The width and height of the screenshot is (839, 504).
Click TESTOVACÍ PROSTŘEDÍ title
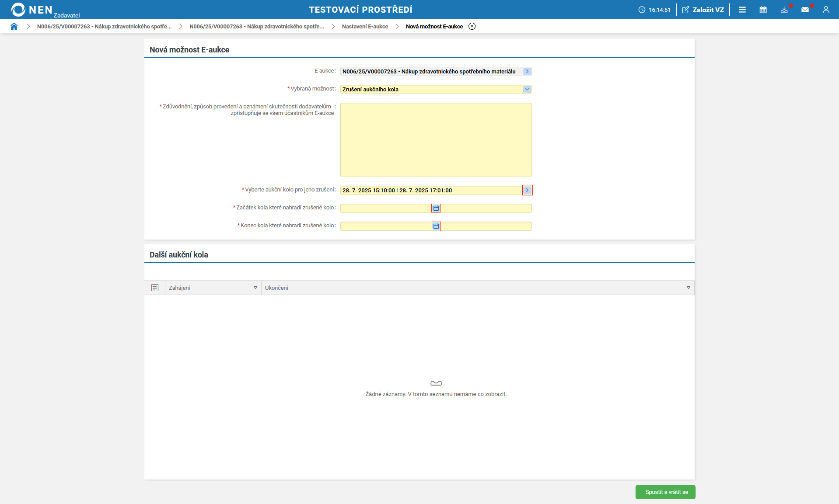[361, 10]
